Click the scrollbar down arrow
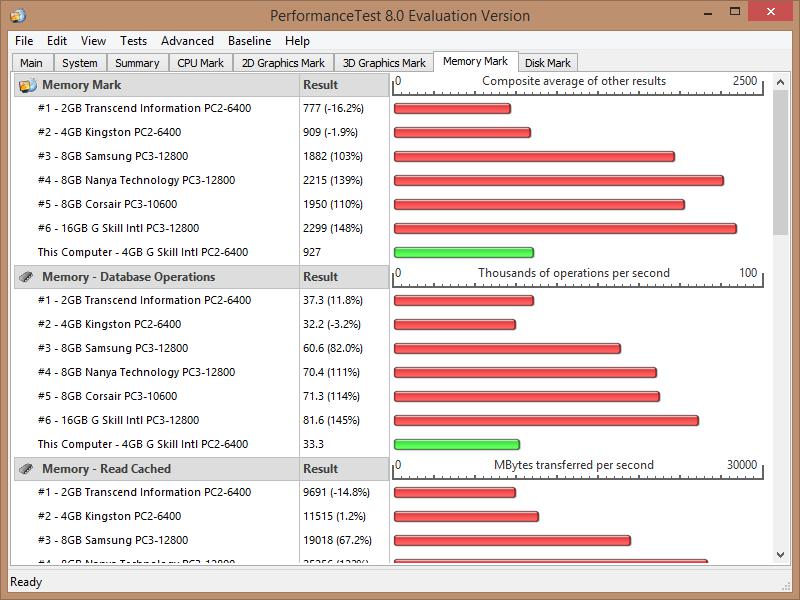The image size is (800, 600). 781,556
